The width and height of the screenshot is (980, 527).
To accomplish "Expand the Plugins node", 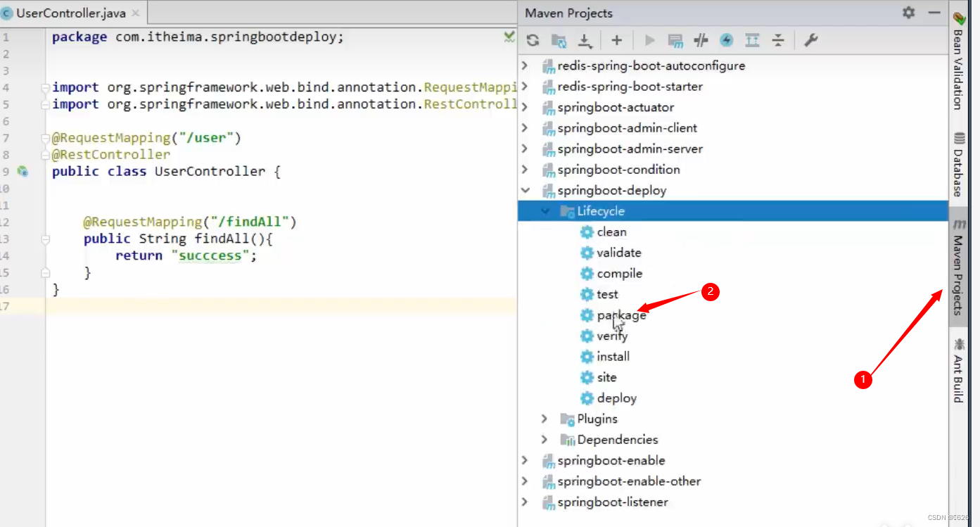I will coord(545,419).
